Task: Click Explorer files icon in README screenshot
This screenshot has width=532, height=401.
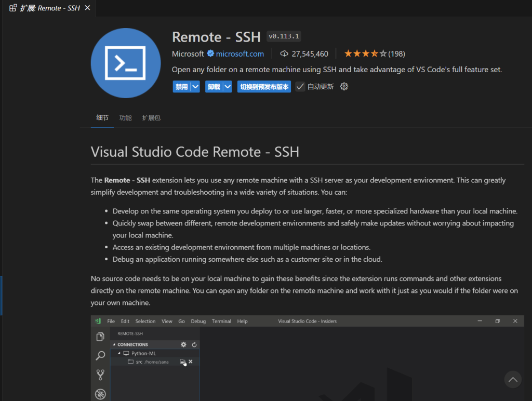Action: pos(100,337)
